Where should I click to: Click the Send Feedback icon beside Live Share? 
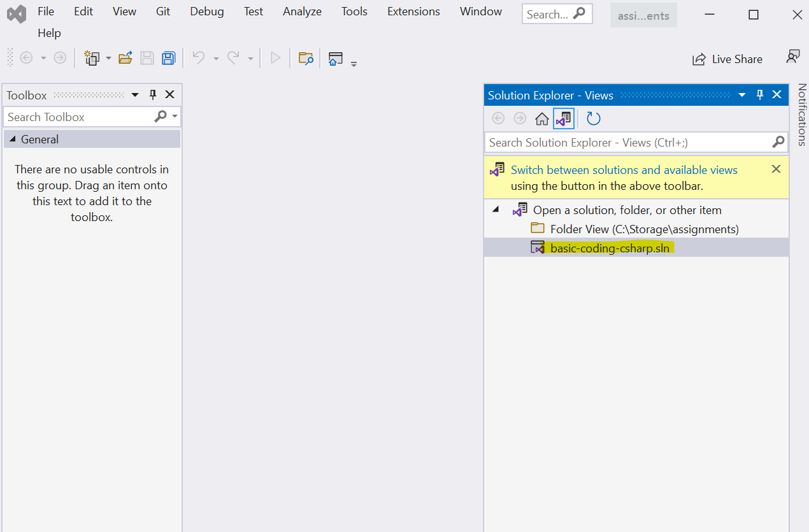point(792,57)
